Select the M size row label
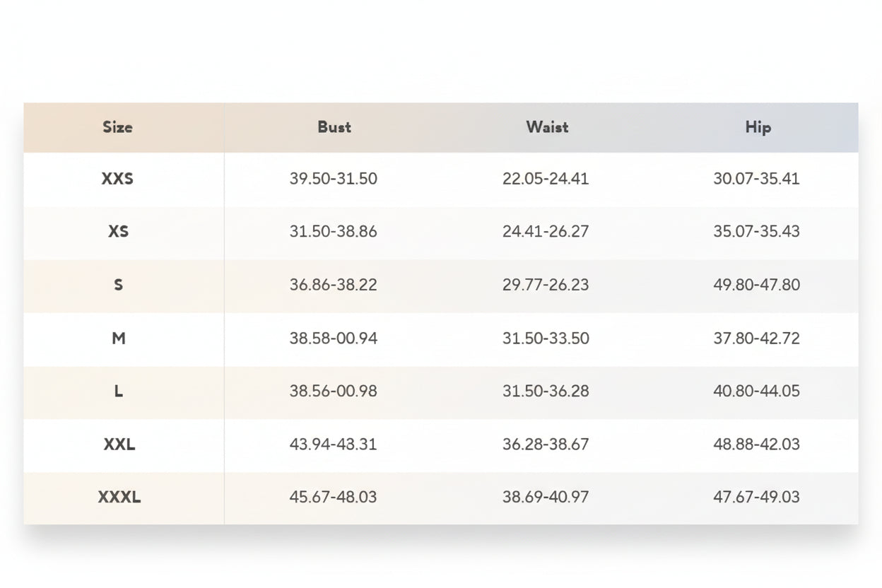 118,339
